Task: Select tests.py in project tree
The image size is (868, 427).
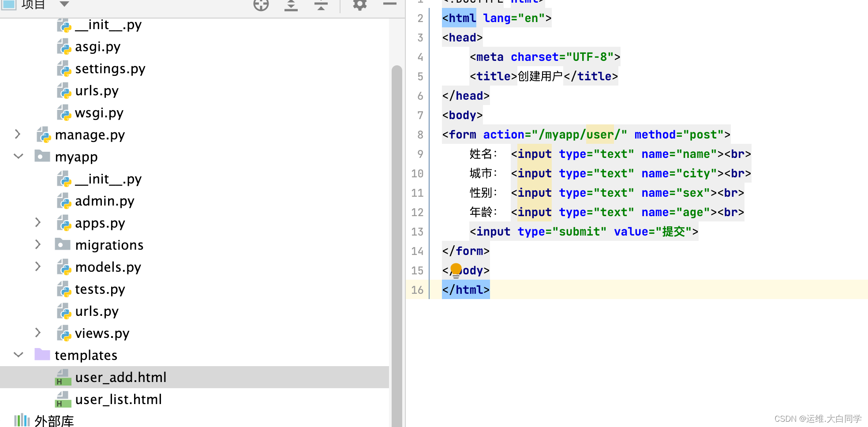Action: (100, 289)
